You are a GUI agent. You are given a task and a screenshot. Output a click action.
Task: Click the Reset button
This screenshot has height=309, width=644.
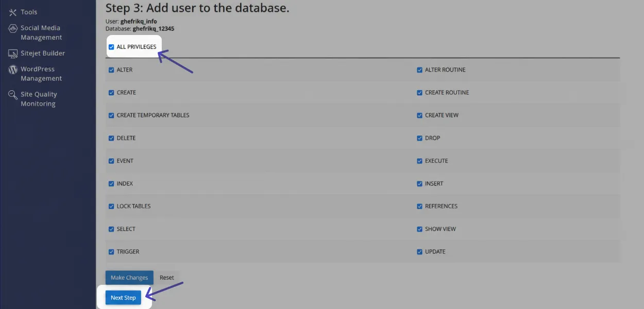pyautogui.click(x=166, y=278)
